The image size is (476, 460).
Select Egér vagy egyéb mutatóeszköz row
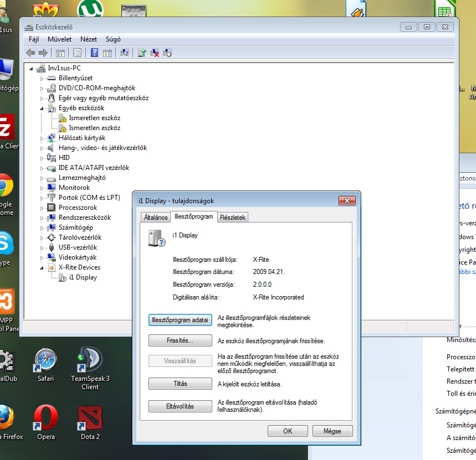[x=104, y=98]
